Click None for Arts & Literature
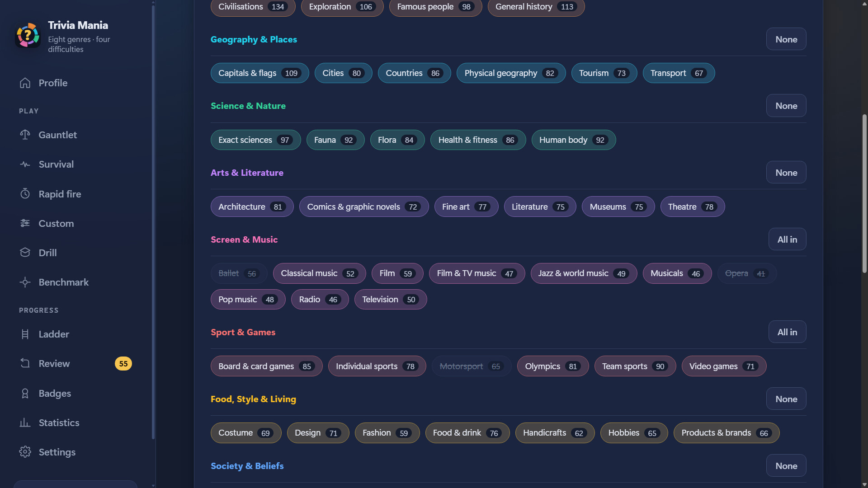Image resolution: width=868 pixels, height=488 pixels. click(x=786, y=173)
